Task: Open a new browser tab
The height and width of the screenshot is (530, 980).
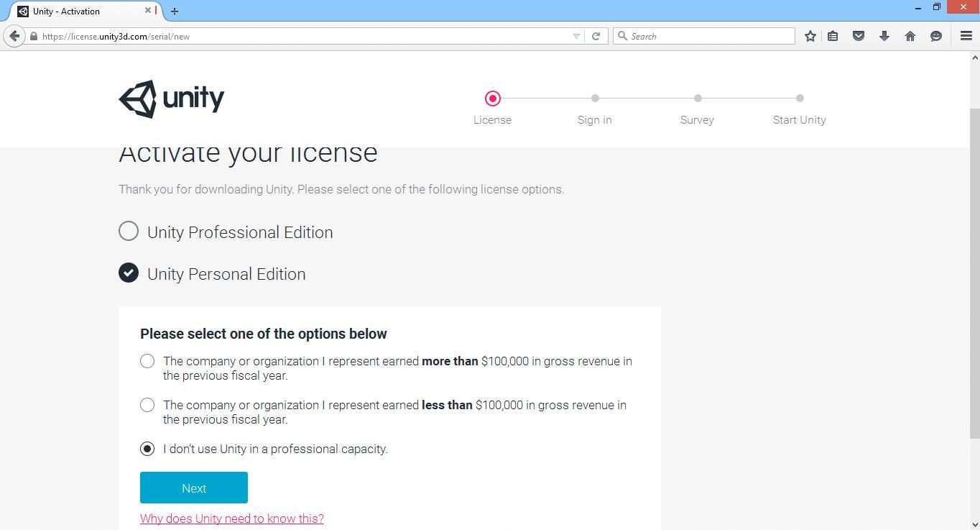Action: coord(174,11)
